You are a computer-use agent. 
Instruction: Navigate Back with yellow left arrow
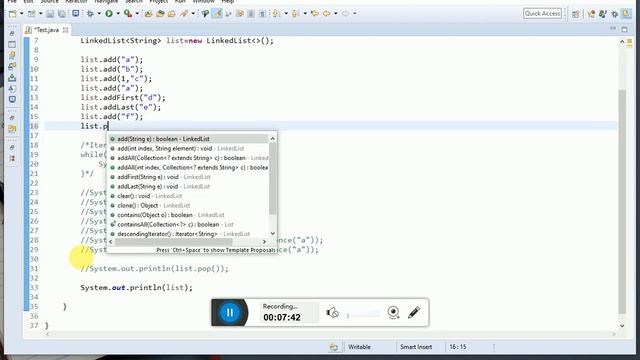[x=327, y=13]
